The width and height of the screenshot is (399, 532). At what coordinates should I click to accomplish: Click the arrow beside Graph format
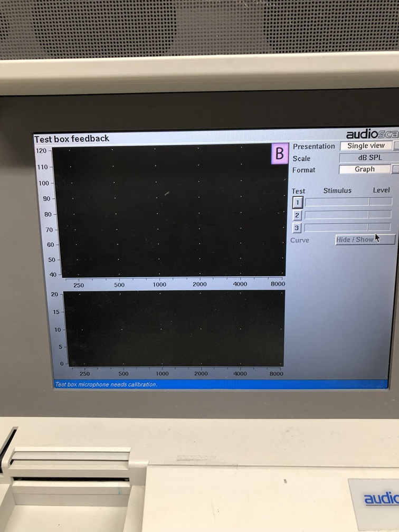point(395,169)
